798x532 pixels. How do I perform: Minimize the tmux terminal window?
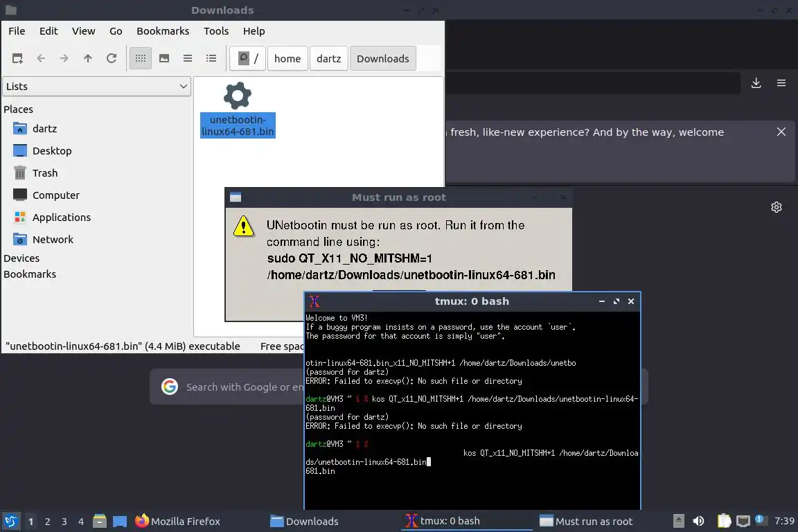click(x=601, y=301)
